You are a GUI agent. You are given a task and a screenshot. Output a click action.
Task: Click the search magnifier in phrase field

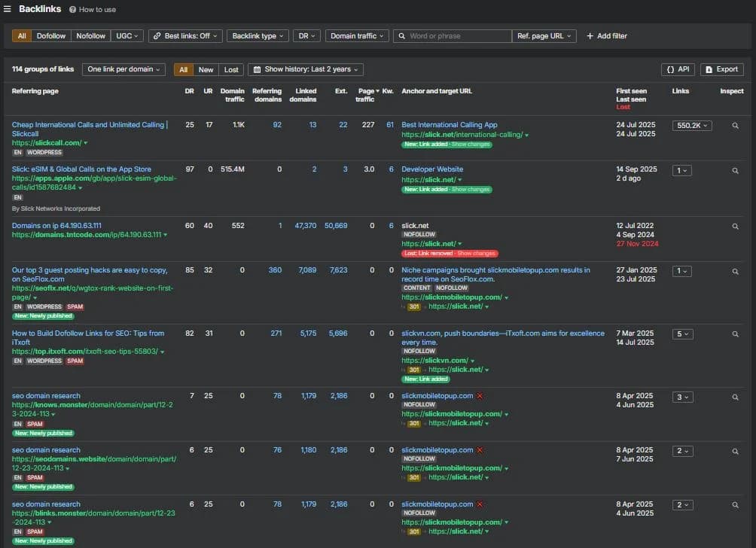click(401, 36)
